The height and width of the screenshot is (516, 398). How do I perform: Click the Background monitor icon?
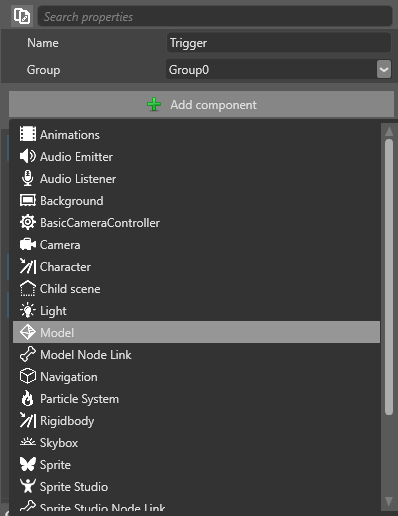coord(28,201)
